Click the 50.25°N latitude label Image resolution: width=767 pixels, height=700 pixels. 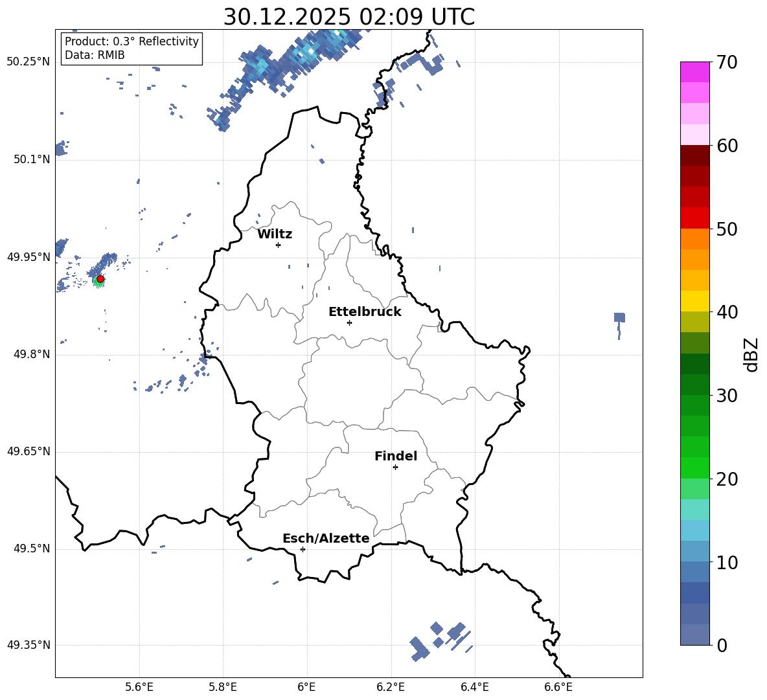click(29, 62)
